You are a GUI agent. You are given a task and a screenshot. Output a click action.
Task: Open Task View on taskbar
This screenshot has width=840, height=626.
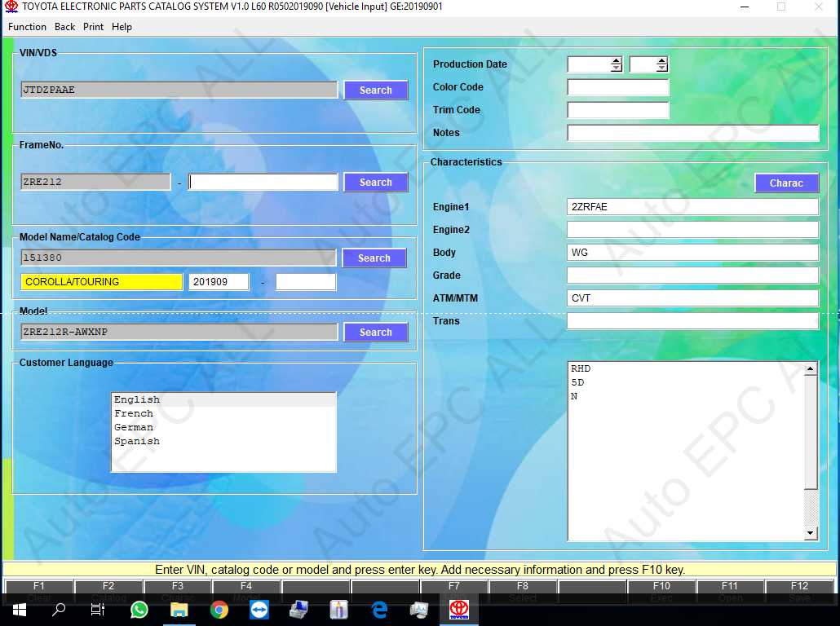click(98, 610)
